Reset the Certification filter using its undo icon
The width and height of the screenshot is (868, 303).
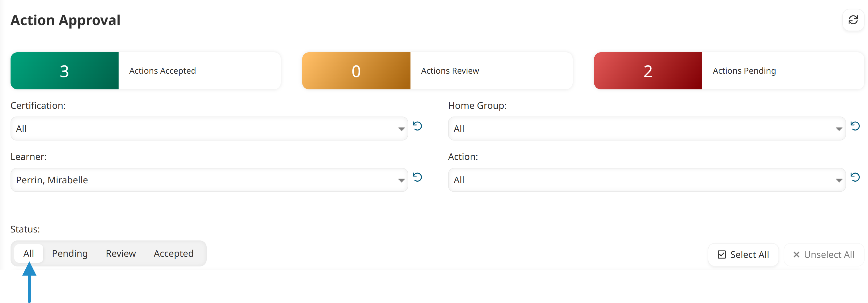click(x=418, y=127)
